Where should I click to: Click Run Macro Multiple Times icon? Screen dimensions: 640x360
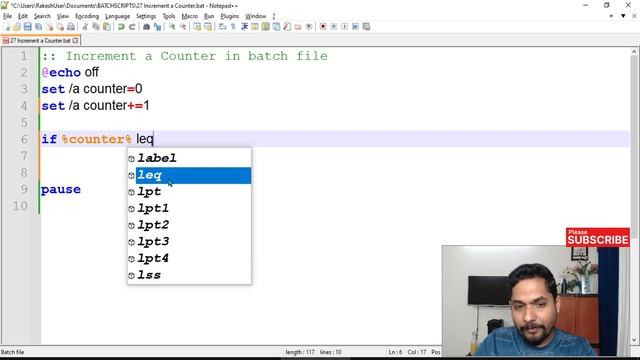pyautogui.click(x=356, y=27)
